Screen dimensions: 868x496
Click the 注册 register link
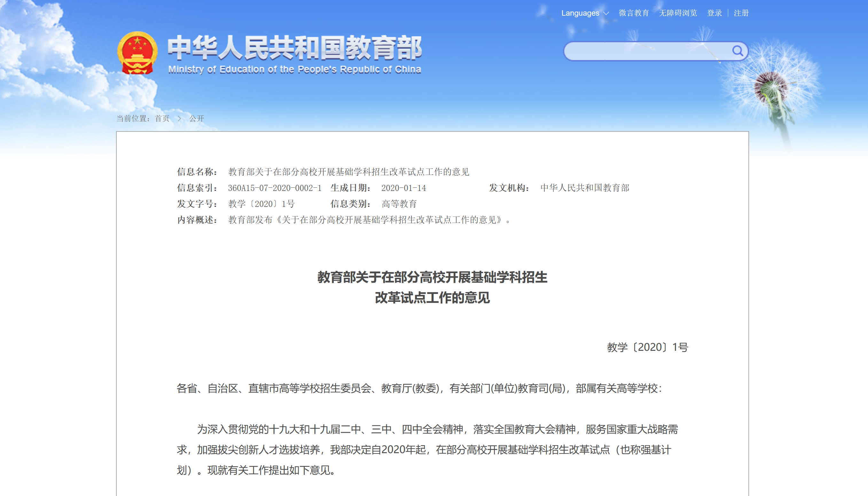point(741,13)
